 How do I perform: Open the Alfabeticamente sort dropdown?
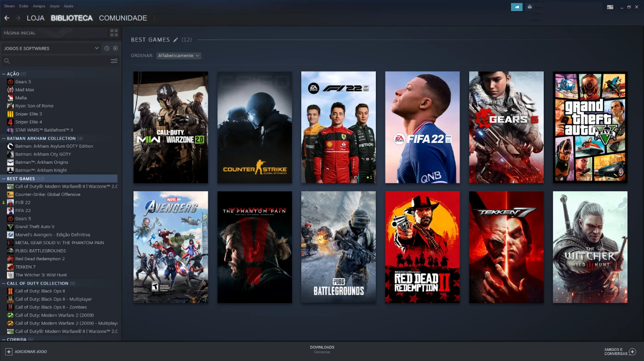pyautogui.click(x=178, y=56)
